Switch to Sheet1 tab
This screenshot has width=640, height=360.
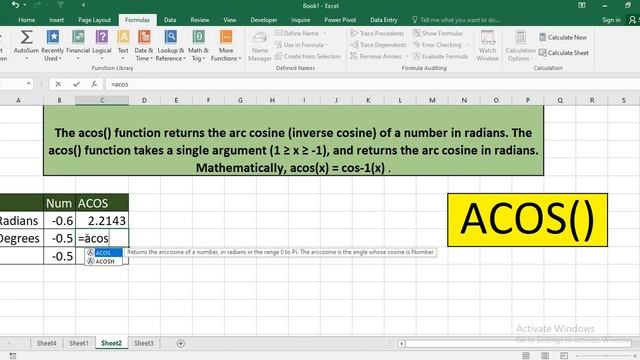[x=78, y=343]
